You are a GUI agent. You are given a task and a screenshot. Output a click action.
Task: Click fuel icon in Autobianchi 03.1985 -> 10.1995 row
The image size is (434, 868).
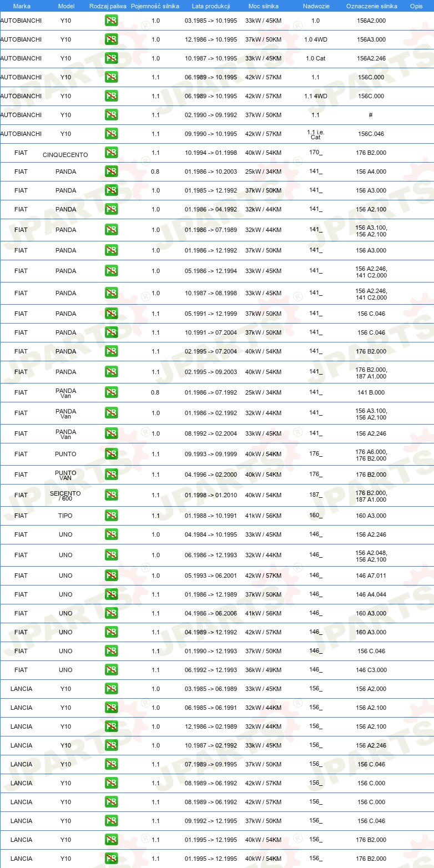click(x=111, y=21)
